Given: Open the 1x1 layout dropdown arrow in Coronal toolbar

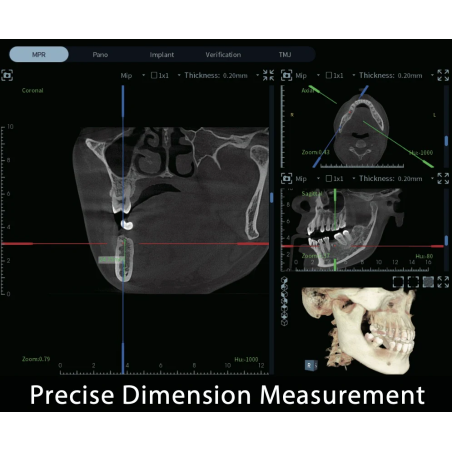Looking at the screenshot, I should point(179,75).
